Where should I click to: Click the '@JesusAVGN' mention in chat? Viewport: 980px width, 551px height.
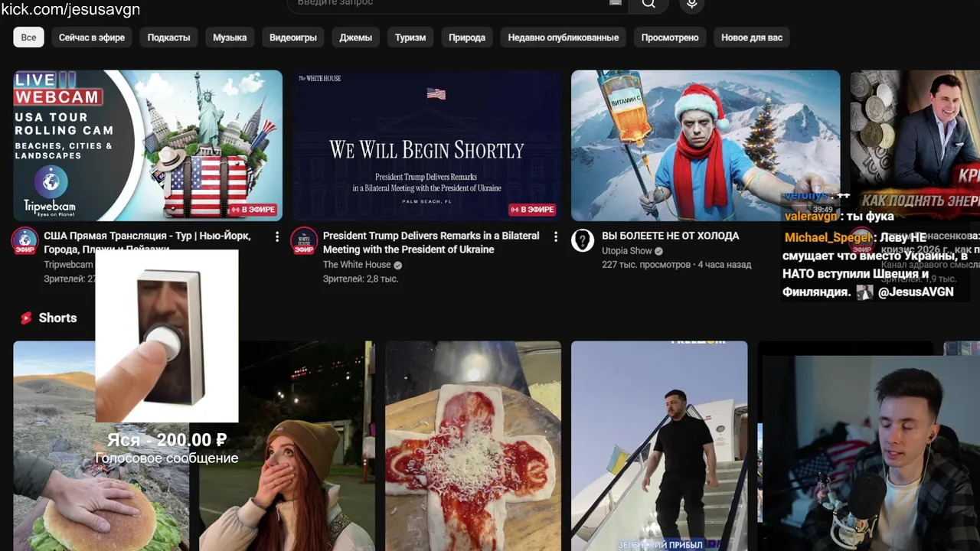tap(916, 292)
